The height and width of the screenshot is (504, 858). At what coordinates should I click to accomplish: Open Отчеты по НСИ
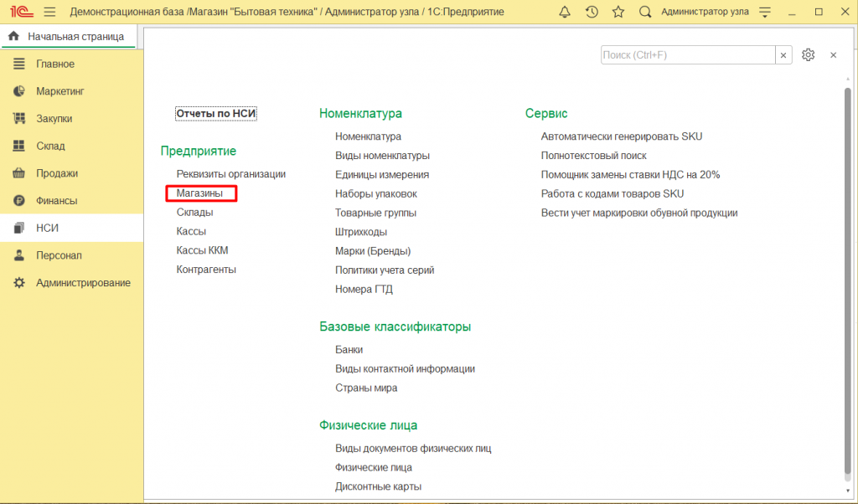215,114
